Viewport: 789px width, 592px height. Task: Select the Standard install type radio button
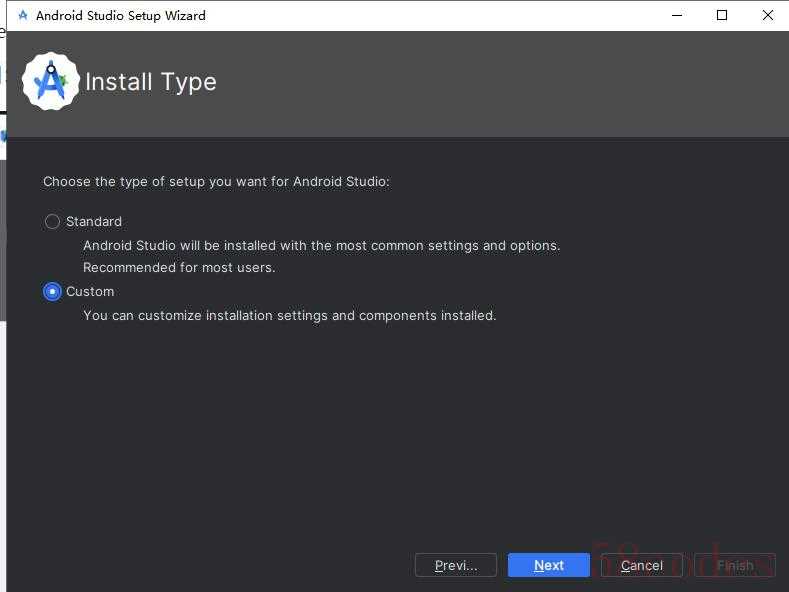click(x=52, y=221)
